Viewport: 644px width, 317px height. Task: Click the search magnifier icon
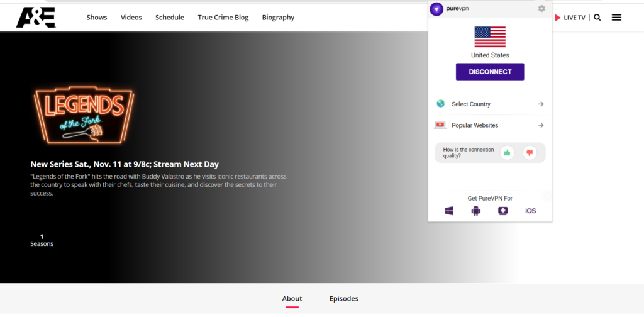click(x=597, y=18)
